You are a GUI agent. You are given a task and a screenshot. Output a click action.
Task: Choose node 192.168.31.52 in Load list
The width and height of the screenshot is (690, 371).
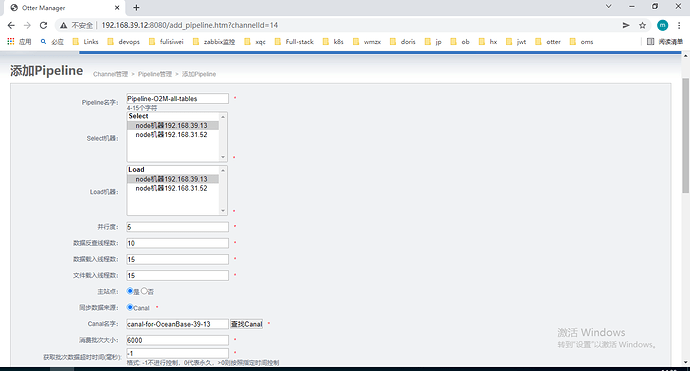(173, 188)
